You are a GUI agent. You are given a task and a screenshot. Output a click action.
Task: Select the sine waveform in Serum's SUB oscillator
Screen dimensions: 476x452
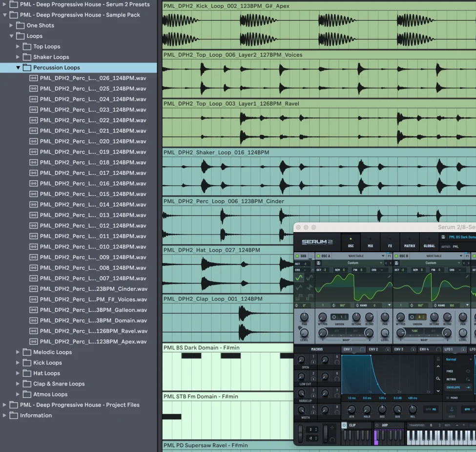(299, 278)
